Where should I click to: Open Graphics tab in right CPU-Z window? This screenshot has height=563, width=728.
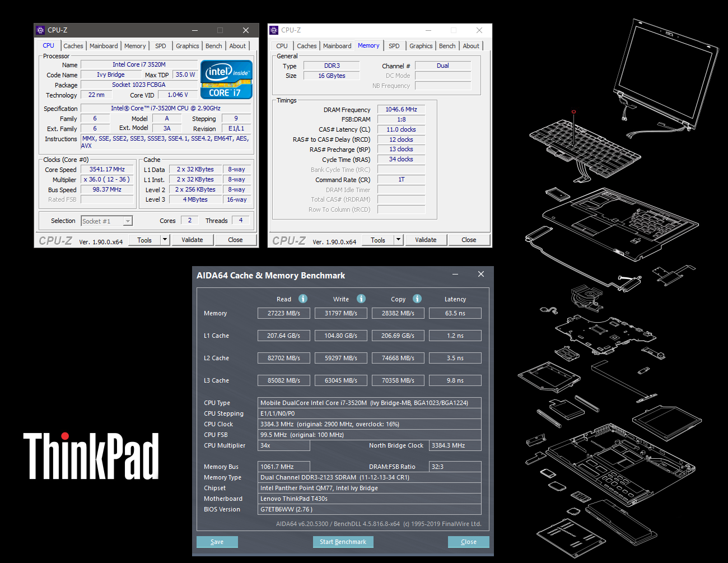click(421, 46)
